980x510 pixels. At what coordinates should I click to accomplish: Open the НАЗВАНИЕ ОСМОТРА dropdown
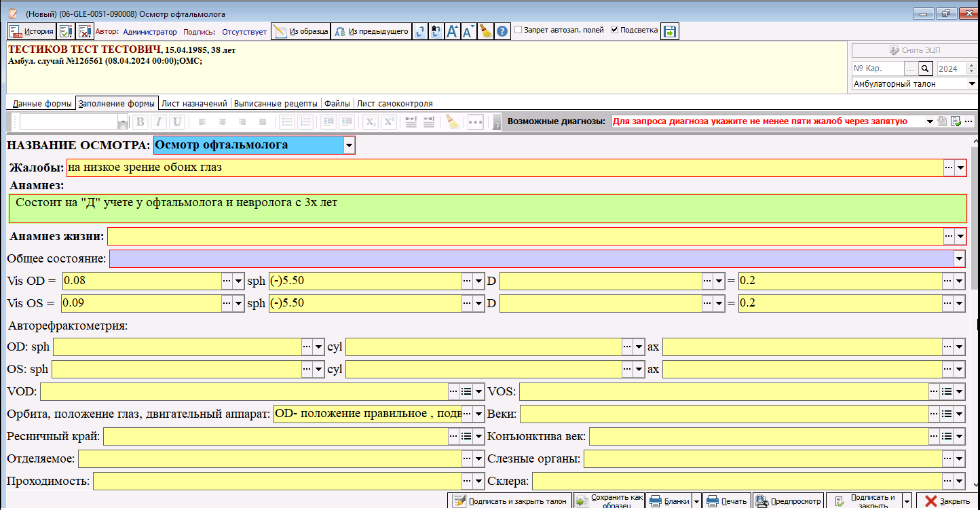[x=350, y=145]
